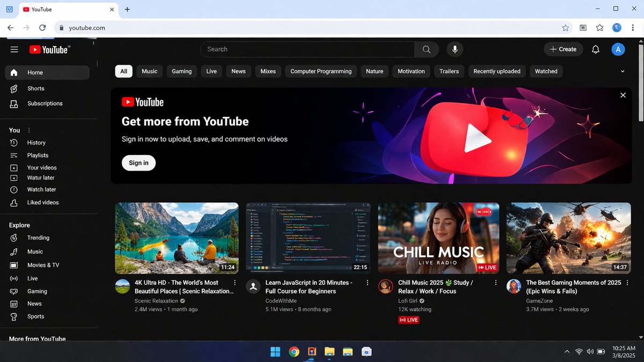Show hidden tray icons chevron

click(567, 352)
